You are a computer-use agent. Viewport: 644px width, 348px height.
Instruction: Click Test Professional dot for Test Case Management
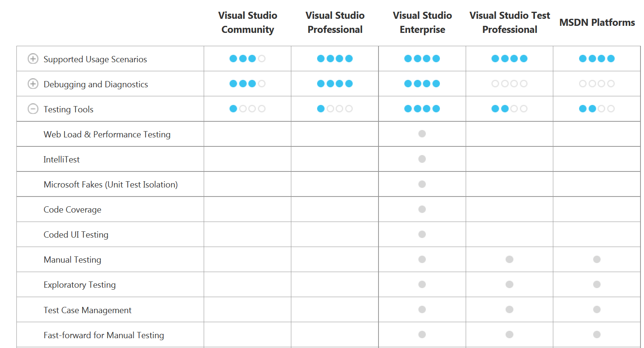tap(509, 309)
